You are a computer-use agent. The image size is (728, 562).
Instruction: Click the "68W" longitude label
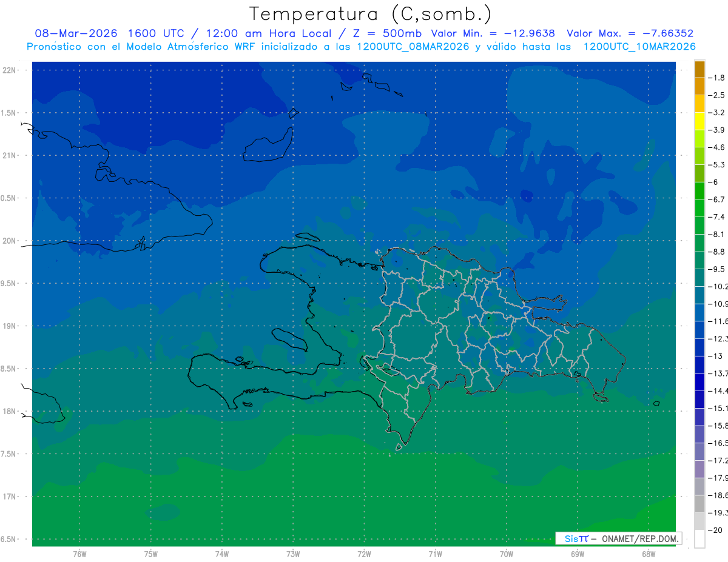(x=649, y=554)
